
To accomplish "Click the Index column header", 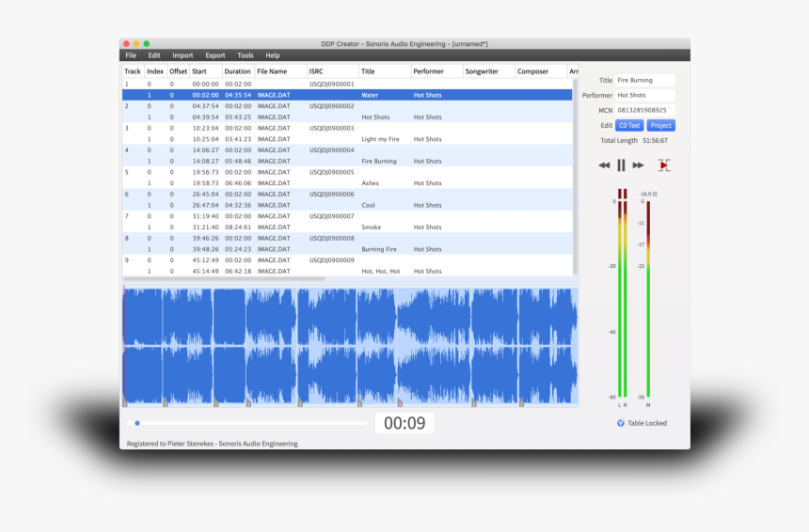I will [155, 71].
